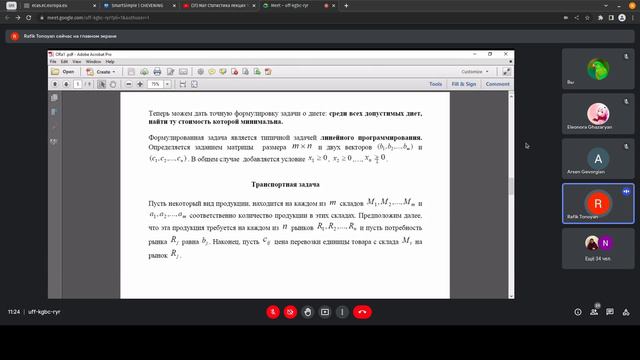Go to previous page arrow
This screenshot has height=360, width=640.
pyautogui.click(x=55, y=84)
